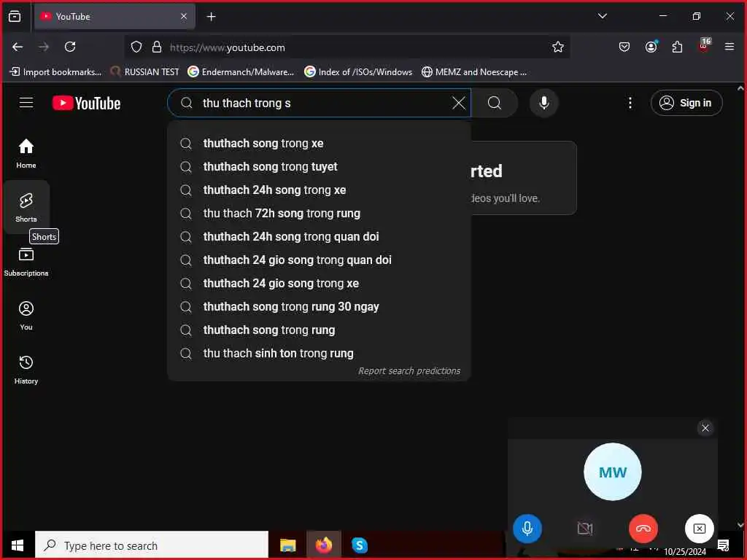Select suggestion "thuthach song trong xe"
Image resolution: width=747 pixels, height=560 pixels.
point(319,144)
